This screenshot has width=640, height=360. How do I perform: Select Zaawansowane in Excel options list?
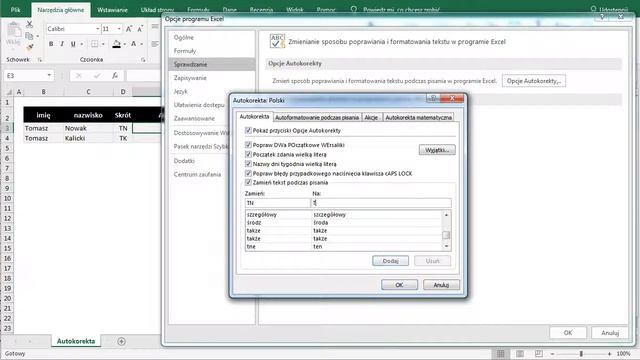click(194, 118)
